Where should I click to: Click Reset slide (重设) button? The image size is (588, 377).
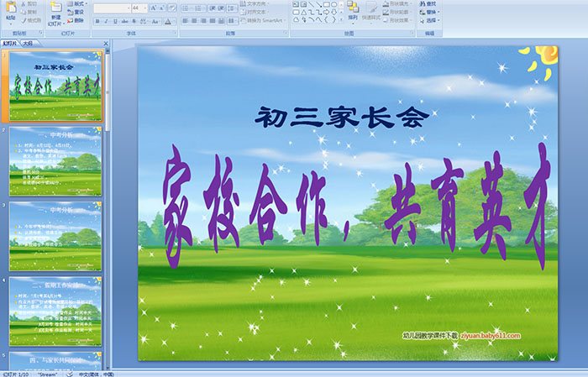pyautogui.click(x=76, y=12)
